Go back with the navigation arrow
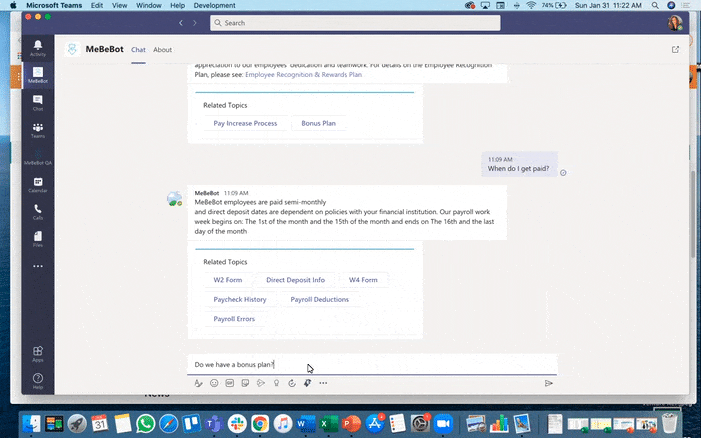Screen dimensions: 701x438 click(181, 23)
